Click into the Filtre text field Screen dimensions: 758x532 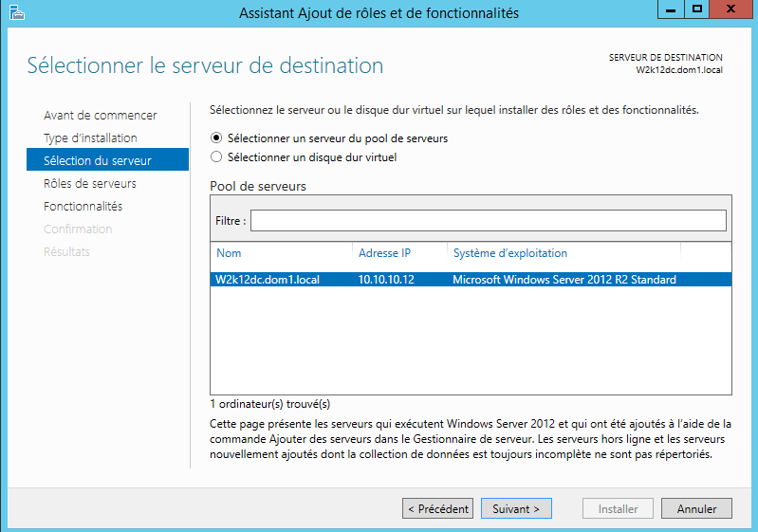coord(488,221)
